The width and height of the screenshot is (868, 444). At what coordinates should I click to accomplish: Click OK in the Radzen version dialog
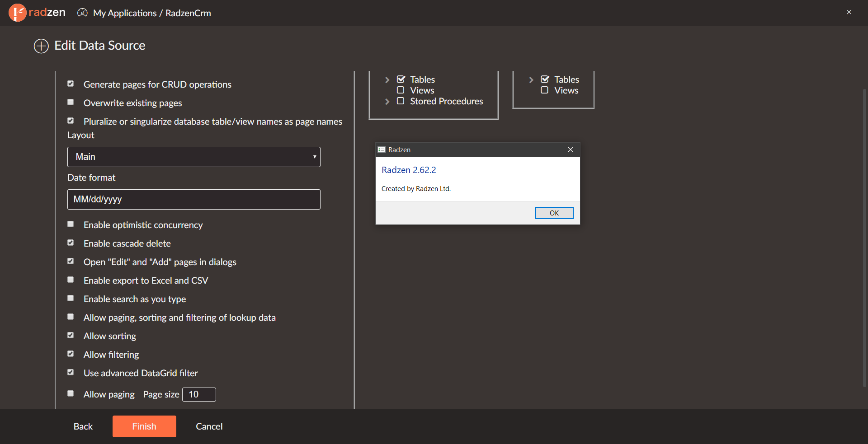pos(554,213)
